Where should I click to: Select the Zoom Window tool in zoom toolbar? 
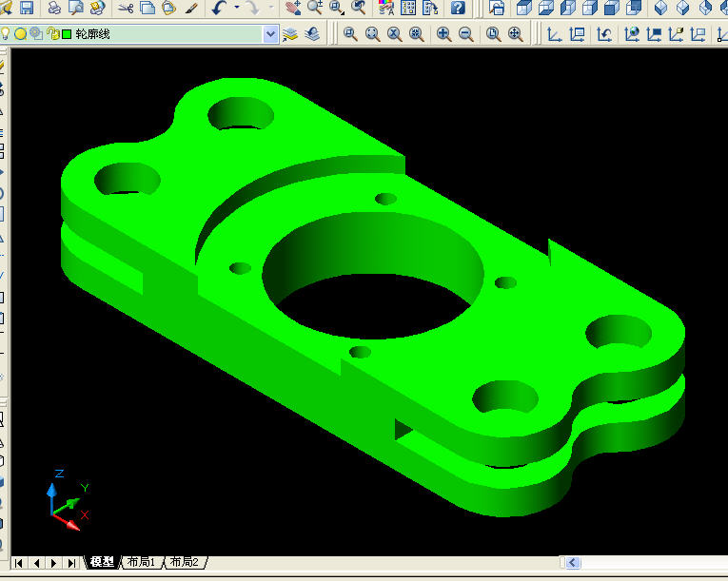click(350, 34)
